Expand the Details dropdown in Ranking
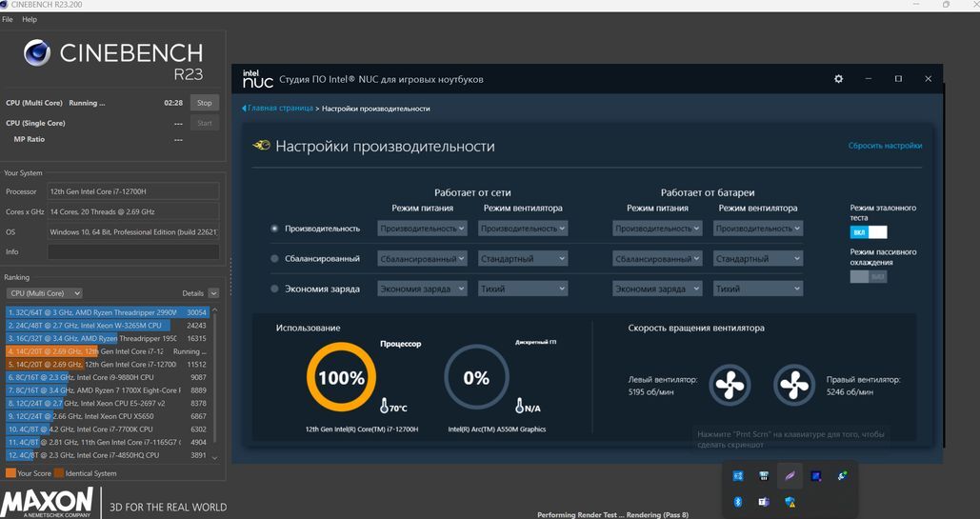The width and height of the screenshot is (980, 519). (x=213, y=293)
